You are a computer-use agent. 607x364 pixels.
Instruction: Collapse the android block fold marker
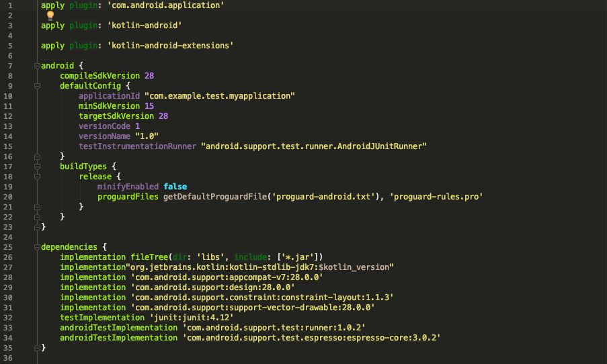(37, 66)
